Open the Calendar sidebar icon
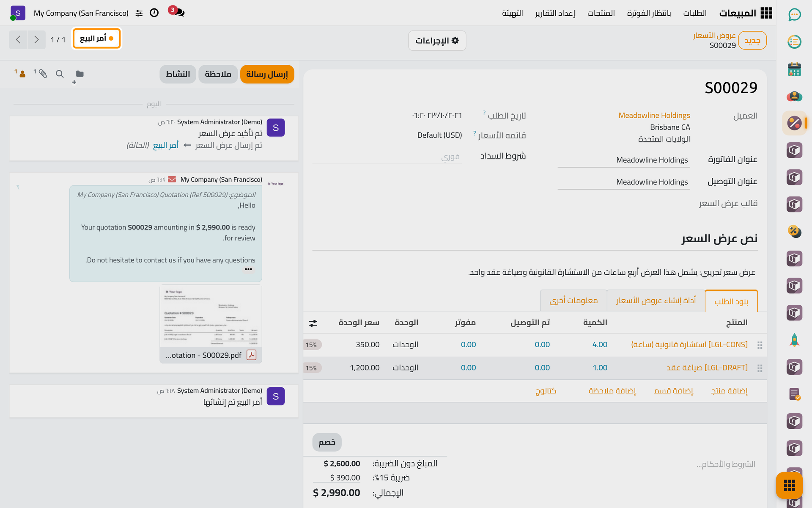The width and height of the screenshot is (812, 508). pos(794,69)
